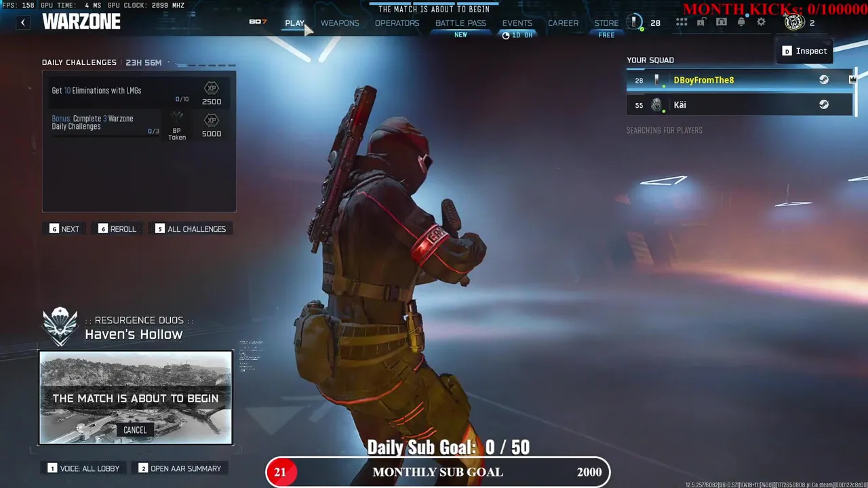The image size is (868, 488).
Task: Go to the BATTLE PASS tab
Action: pyautogui.click(x=460, y=23)
